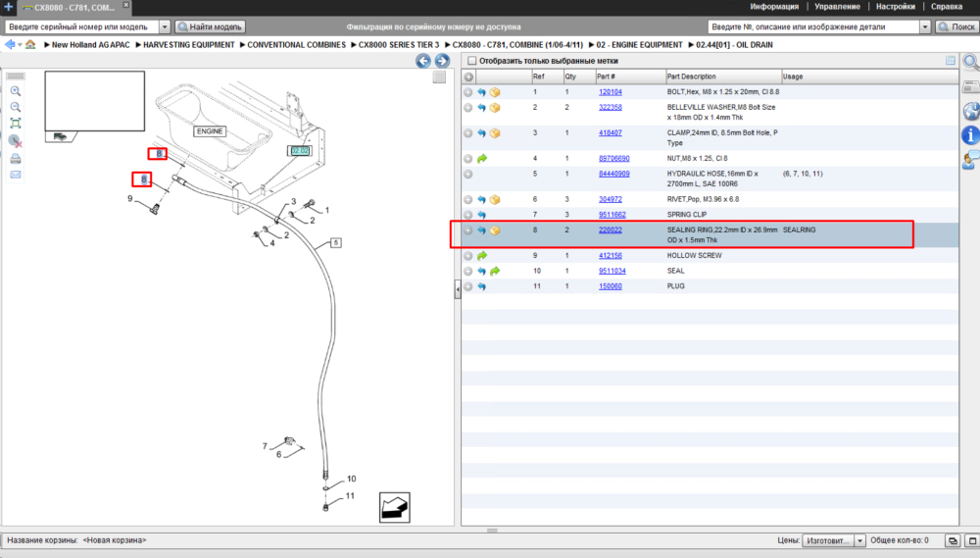
Task: Zoom in on the parts diagram
Action: (16, 91)
